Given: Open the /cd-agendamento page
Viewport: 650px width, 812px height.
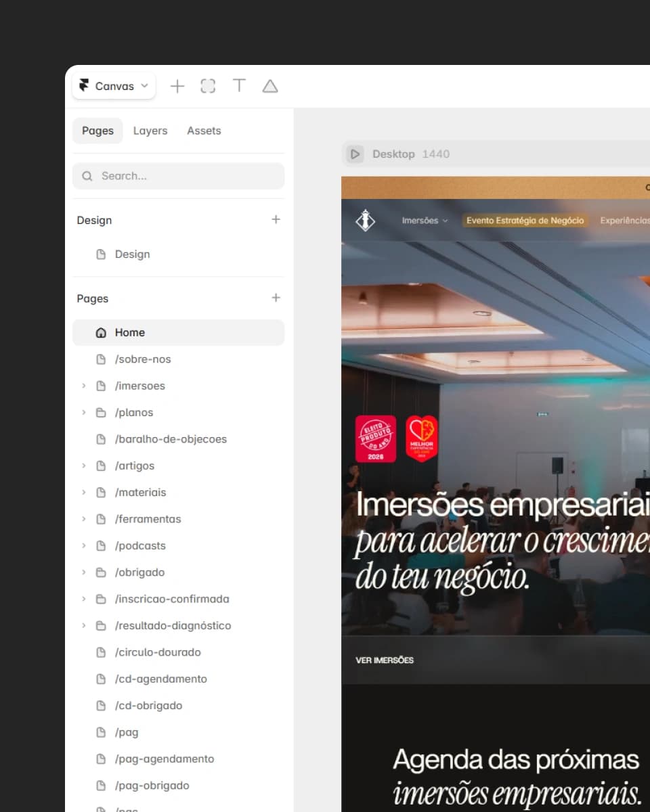Looking at the screenshot, I should click(179, 679).
